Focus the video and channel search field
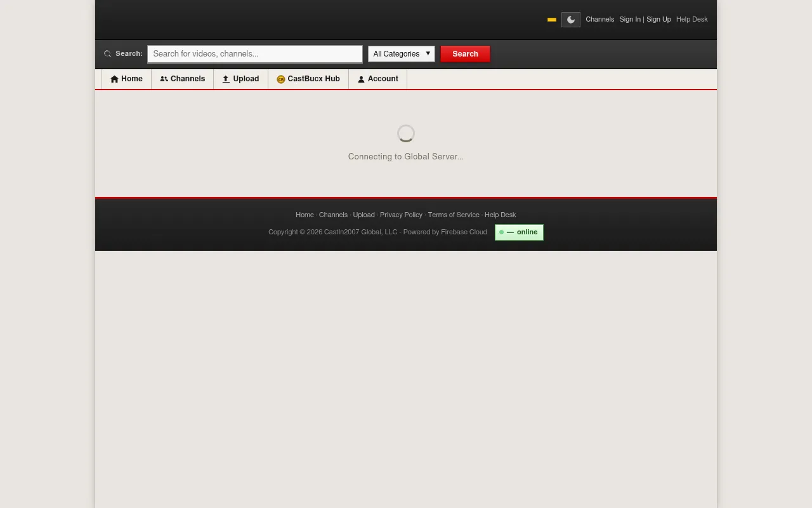This screenshot has width=812, height=508. click(x=255, y=54)
